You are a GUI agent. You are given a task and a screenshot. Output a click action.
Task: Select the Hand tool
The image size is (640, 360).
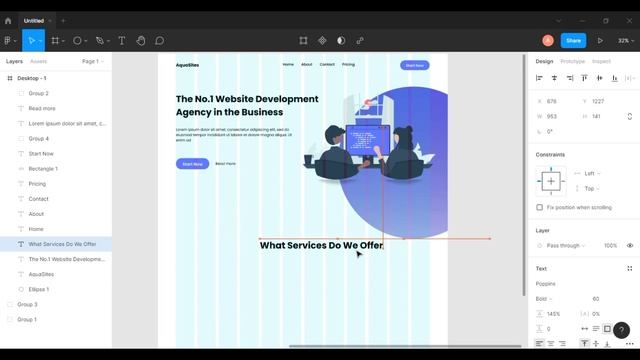pos(141,40)
